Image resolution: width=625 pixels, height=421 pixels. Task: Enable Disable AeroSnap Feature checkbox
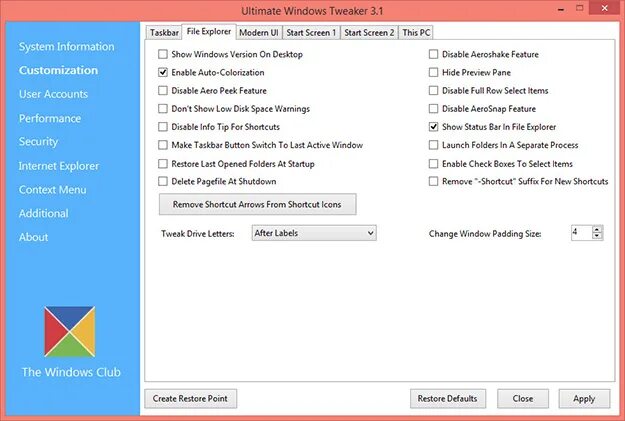pos(433,108)
